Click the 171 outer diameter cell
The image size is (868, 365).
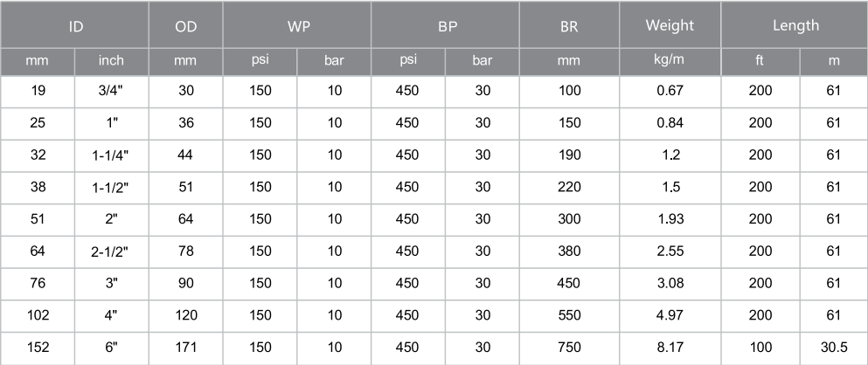point(186,348)
